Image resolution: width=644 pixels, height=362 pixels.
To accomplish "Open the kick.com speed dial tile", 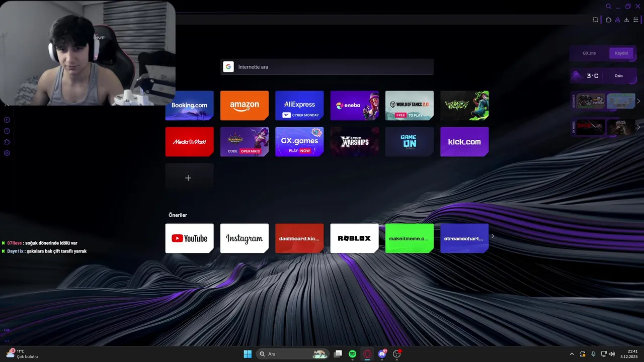I will tap(464, 142).
